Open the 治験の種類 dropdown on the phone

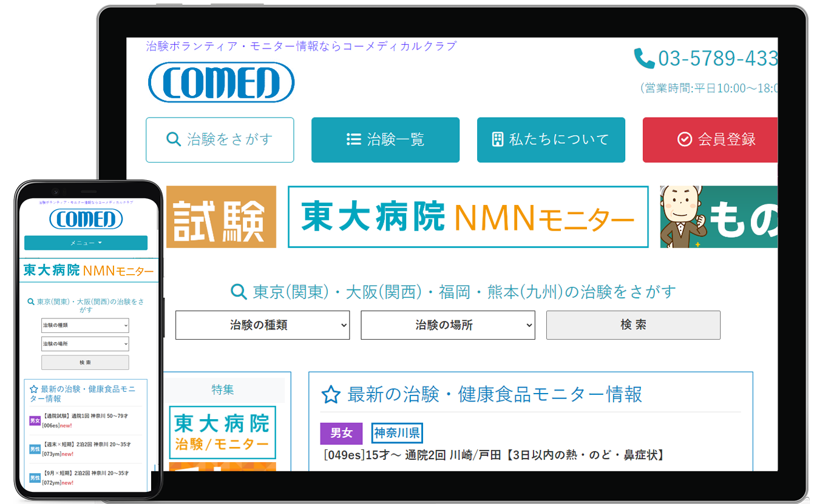click(85, 325)
